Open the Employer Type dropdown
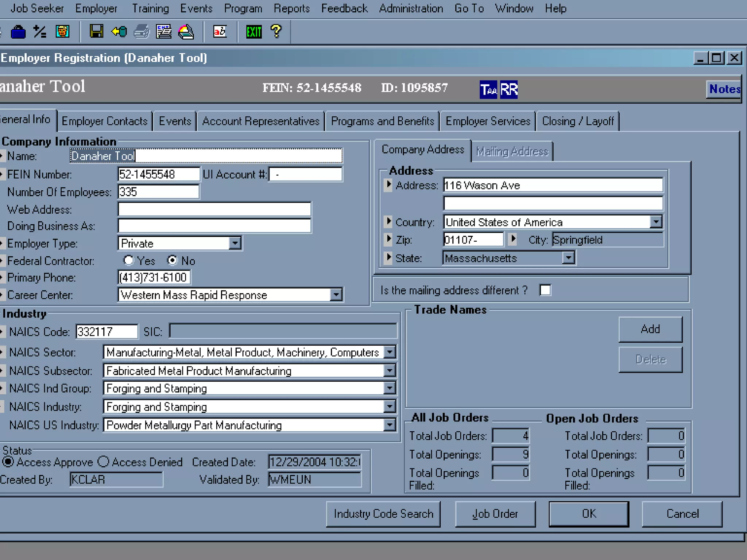The image size is (747, 560). [x=235, y=243]
